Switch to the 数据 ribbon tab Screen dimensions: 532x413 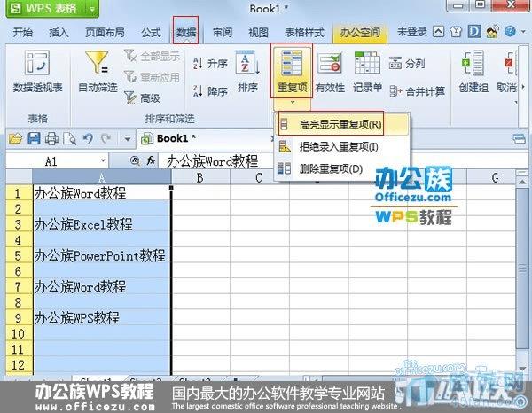[x=186, y=33]
